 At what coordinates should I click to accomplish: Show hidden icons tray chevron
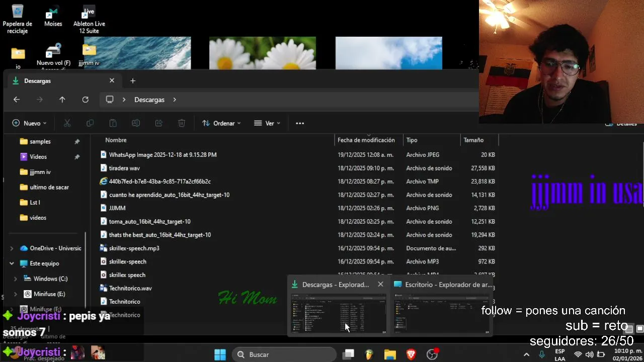coord(526,354)
